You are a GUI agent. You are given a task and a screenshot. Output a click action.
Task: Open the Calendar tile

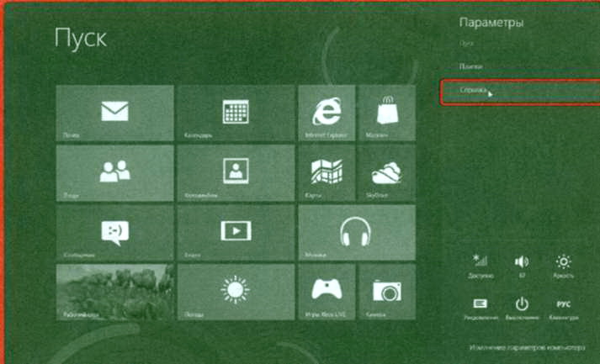point(236,113)
